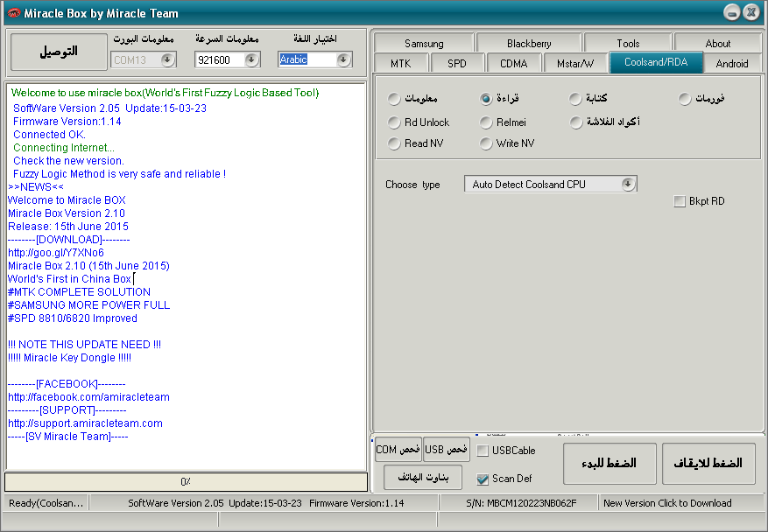This screenshot has width=768, height=532.
Task: Select the Rd Unlock radio option
Action: (x=419, y=122)
